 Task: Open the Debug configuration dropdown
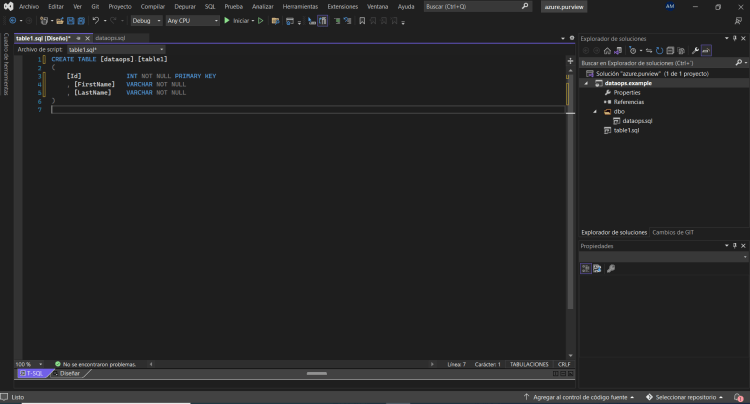(x=146, y=20)
